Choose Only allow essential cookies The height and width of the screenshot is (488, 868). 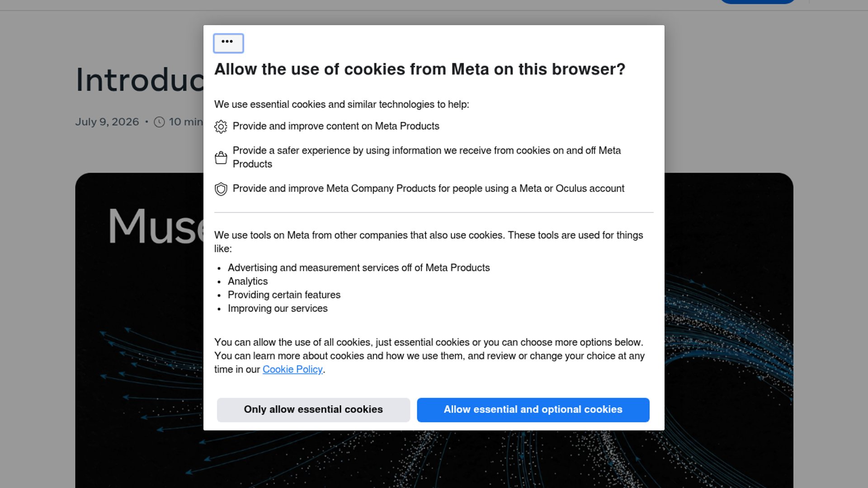(313, 410)
